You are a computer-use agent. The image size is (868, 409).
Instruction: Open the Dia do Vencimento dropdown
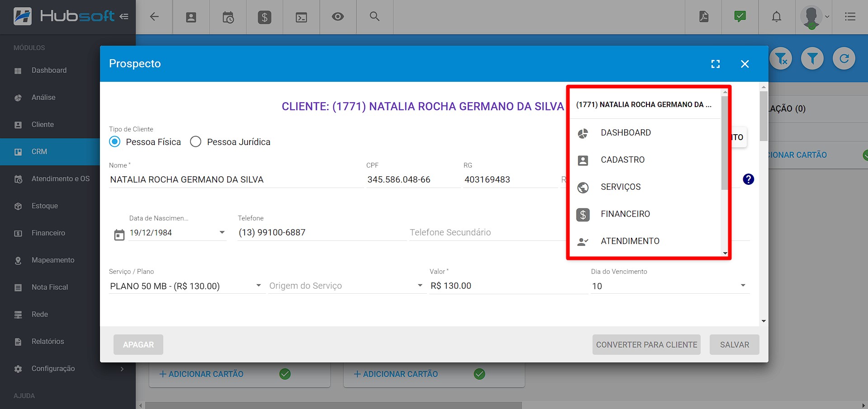(670, 286)
